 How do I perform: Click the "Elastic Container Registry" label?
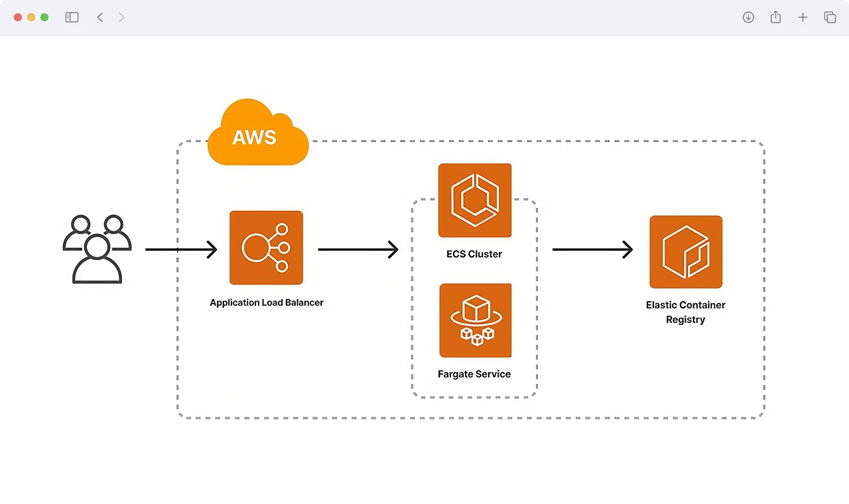click(x=686, y=312)
